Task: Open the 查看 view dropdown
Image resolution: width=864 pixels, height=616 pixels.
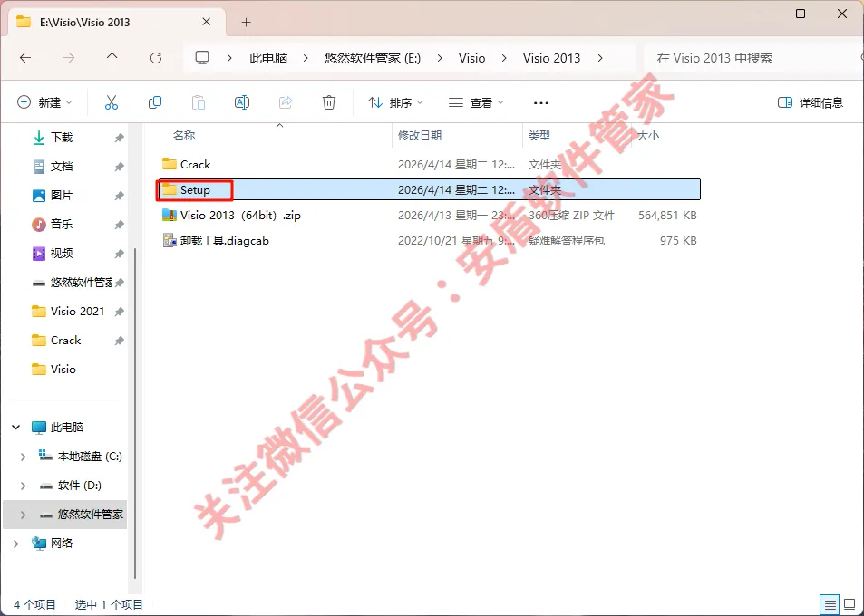Action: (x=476, y=102)
